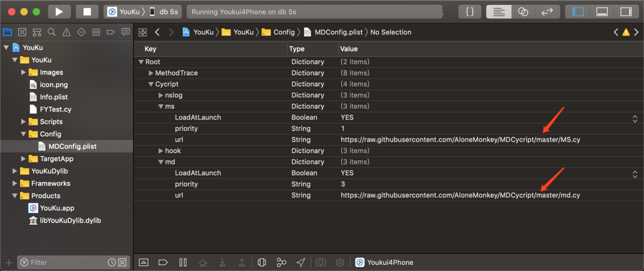Image resolution: width=644 pixels, height=271 pixels.
Task: Pause program execution in debug bar
Action: pos(183,262)
